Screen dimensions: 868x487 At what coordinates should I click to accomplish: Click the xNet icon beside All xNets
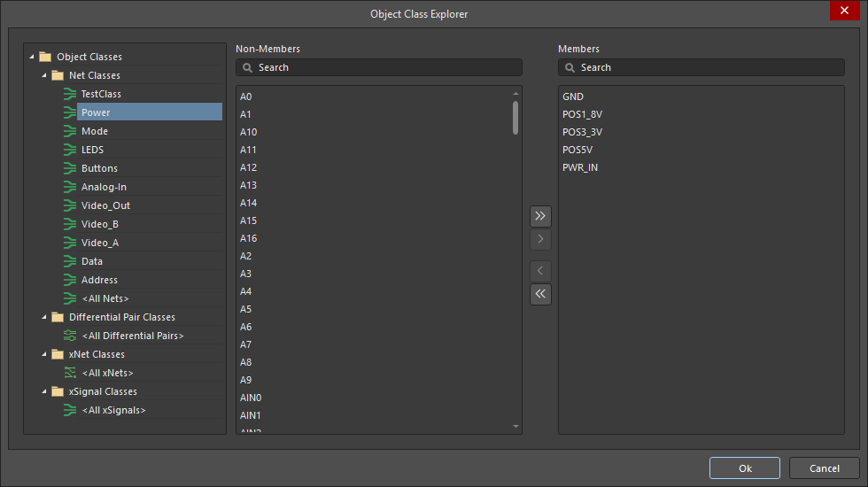(x=70, y=373)
